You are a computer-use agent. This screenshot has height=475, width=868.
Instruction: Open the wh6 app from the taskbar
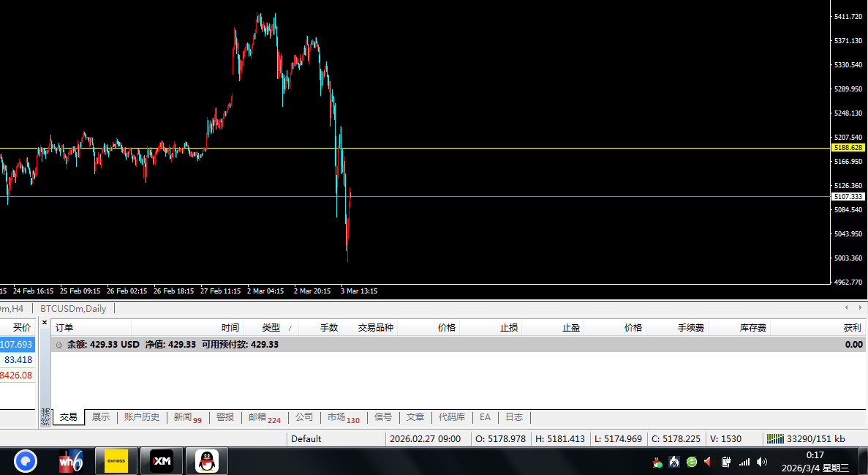click(x=71, y=461)
